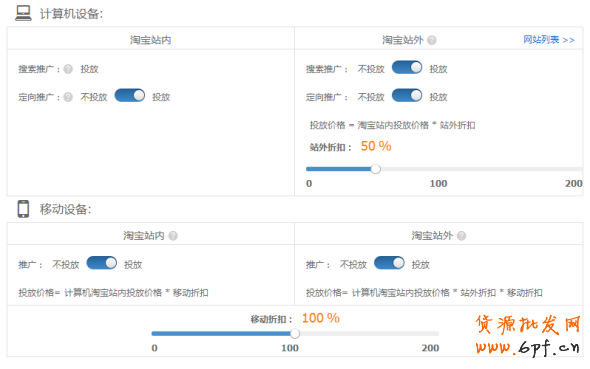The width and height of the screenshot is (590, 369).
Task: Click the mobile device phone icon
Action: (23, 209)
